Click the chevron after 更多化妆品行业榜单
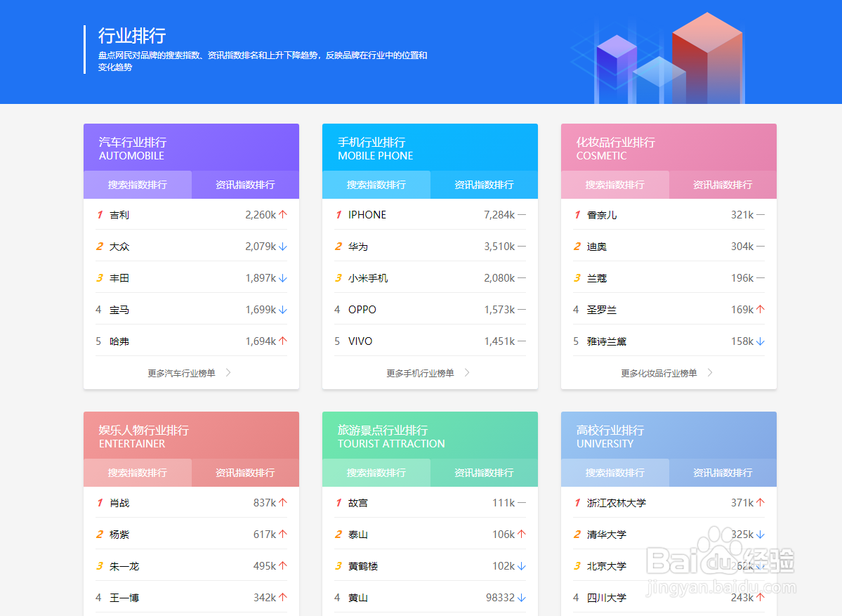The image size is (842, 616). click(709, 373)
